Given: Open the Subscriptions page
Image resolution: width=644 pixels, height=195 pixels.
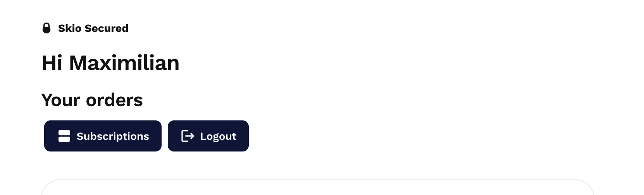Looking at the screenshot, I should (103, 136).
